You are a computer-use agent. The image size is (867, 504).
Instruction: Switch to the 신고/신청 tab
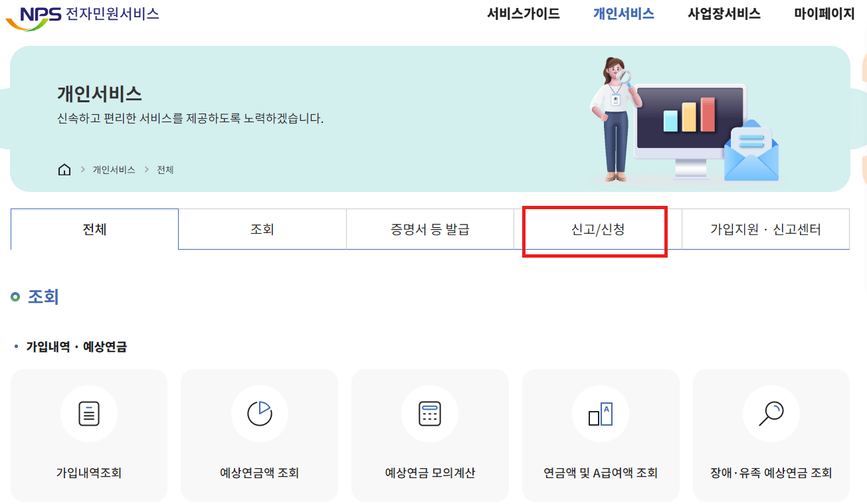[x=595, y=228]
